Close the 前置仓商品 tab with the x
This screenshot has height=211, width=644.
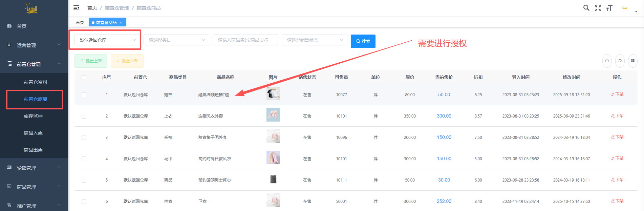point(121,23)
